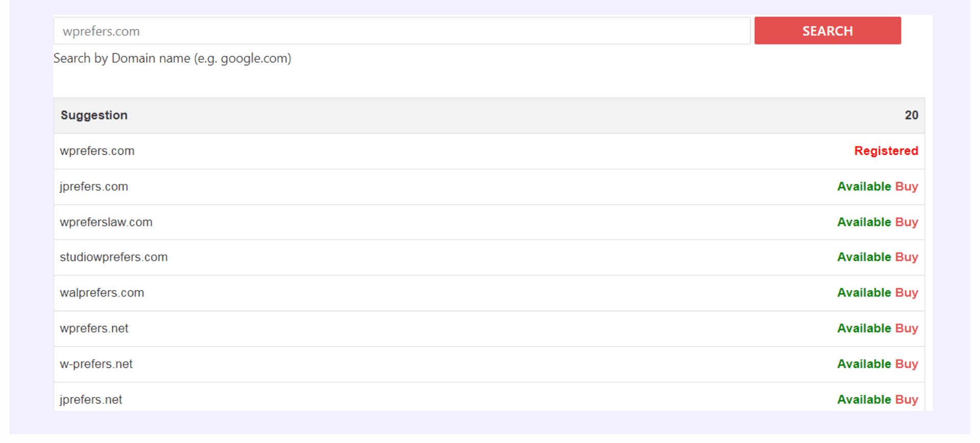The image size is (980, 443).
Task: Select the jprefers.com domain name
Action: (x=94, y=186)
